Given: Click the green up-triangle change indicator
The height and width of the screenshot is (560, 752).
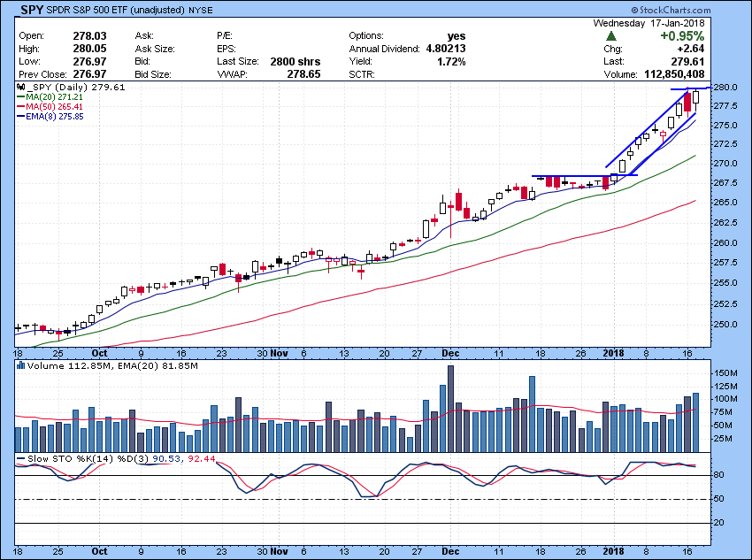Looking at the screenshot, I should point(611,36).
